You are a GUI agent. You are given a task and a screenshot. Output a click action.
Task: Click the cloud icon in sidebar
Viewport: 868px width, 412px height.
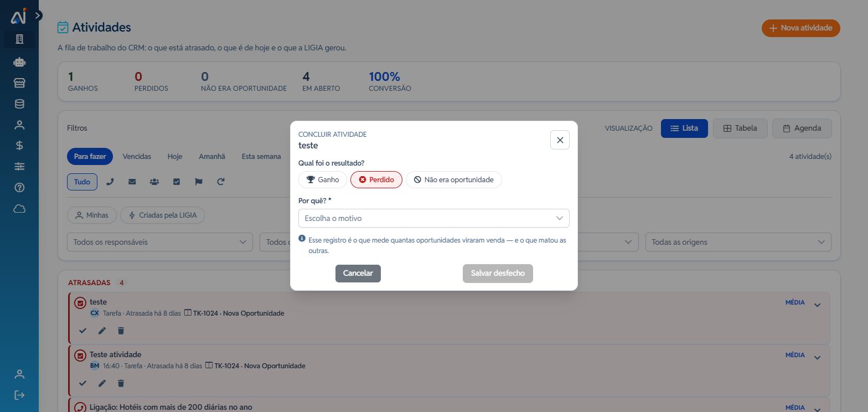(19, 209)
